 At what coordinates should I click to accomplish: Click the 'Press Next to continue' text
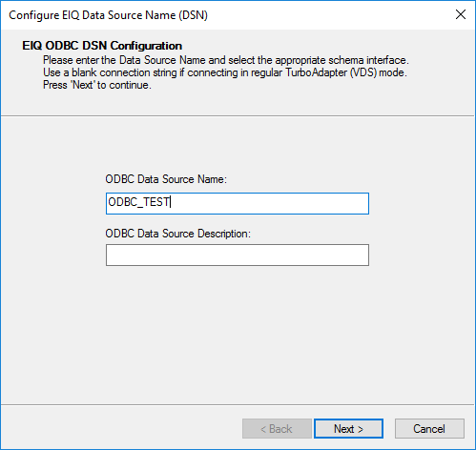[x=97, y=85]
